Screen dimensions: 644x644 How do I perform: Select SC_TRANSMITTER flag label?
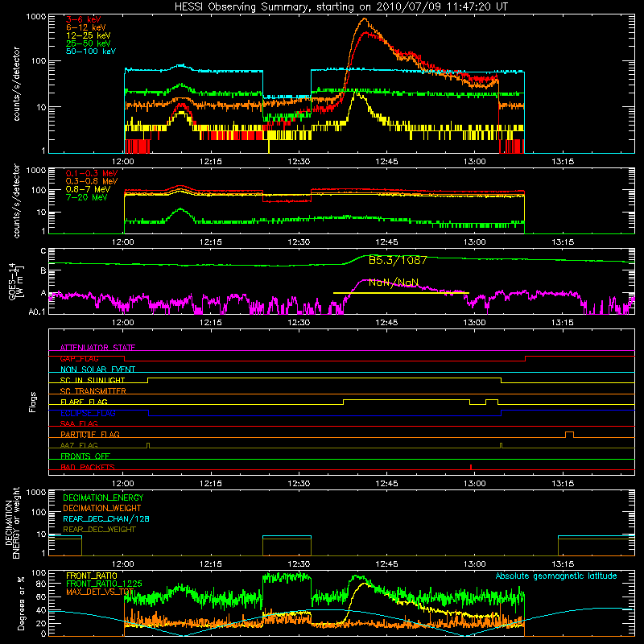tap(93, 390)
